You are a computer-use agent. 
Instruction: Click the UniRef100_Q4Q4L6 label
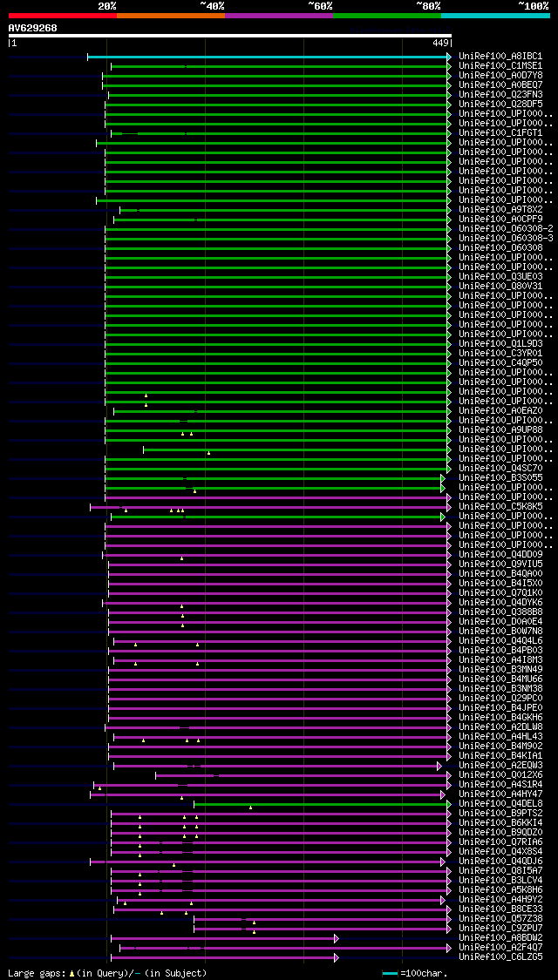coord(500,640)
